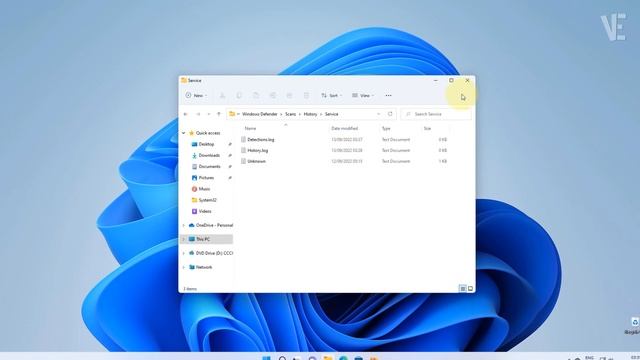Expand the This PC node
Viewport: 640px width, 360px height.
[183, 239]
